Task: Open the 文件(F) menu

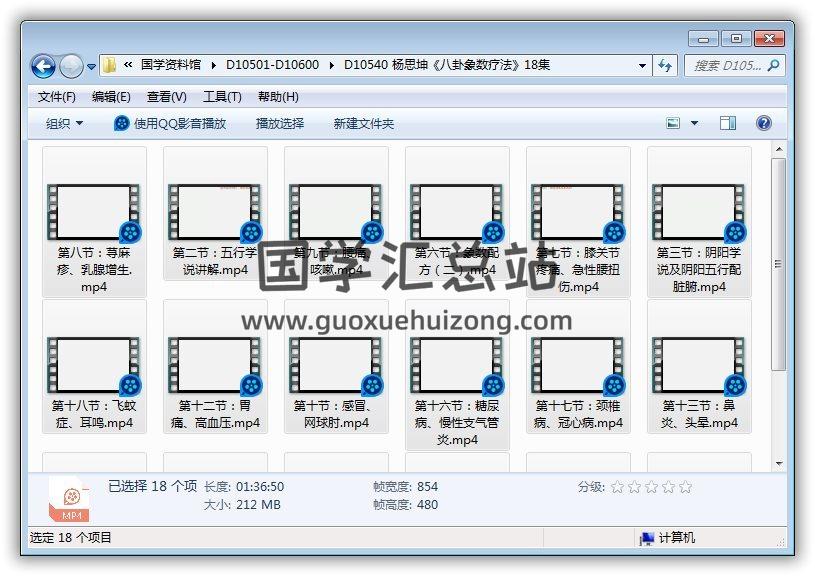Action: click(57, 97)
